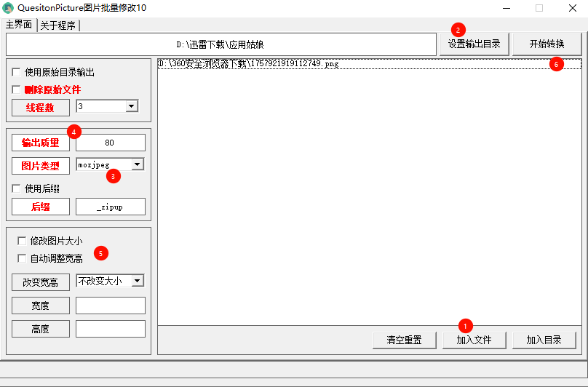The height and width of the screenshot is (387, 588).
Task: Click the output quality field showing 80
Action: (110, 143)
